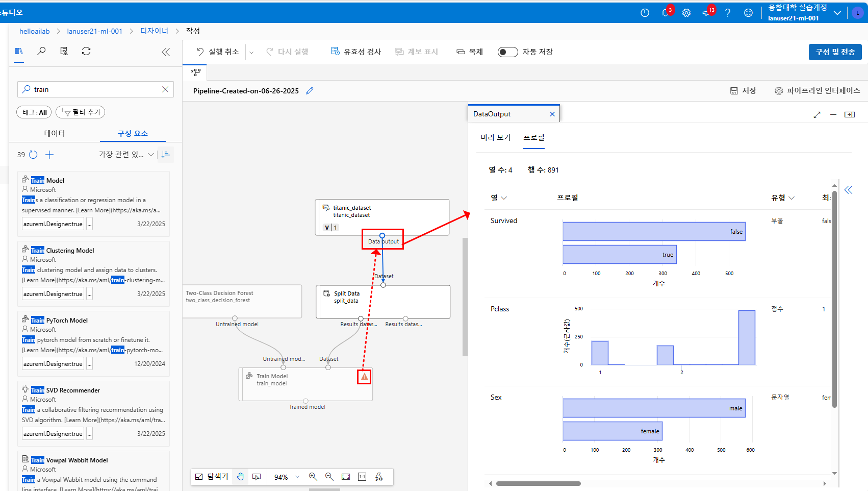Switch to the 프로필 tab
Image resolution: width=868 pixels, height=491 pixels.
pos(534,137)
